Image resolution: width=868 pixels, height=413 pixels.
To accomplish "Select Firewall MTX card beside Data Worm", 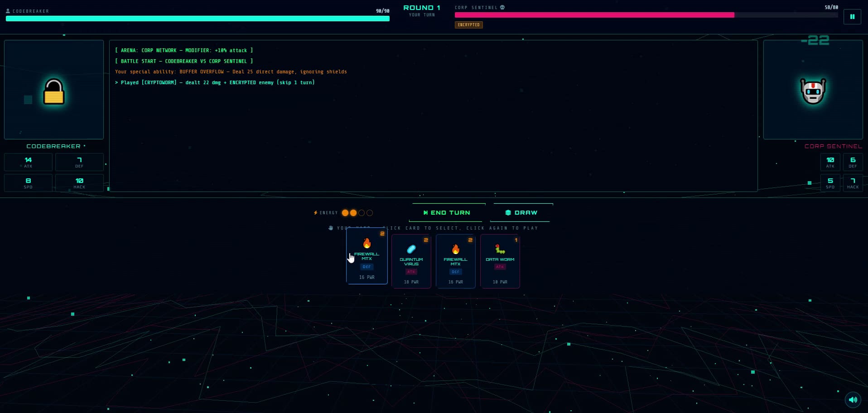I will 455,261.
